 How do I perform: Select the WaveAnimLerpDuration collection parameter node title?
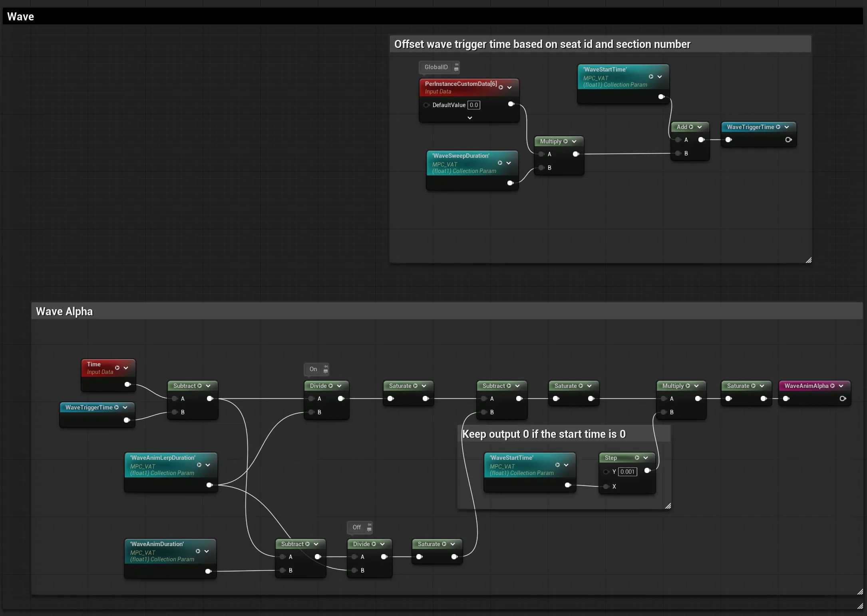pyautogui.click(x=163, y=458)
